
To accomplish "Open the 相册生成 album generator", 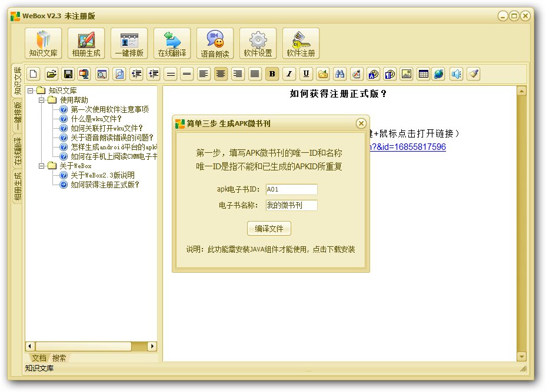I will pyautogui.click(x=86, y=43).
